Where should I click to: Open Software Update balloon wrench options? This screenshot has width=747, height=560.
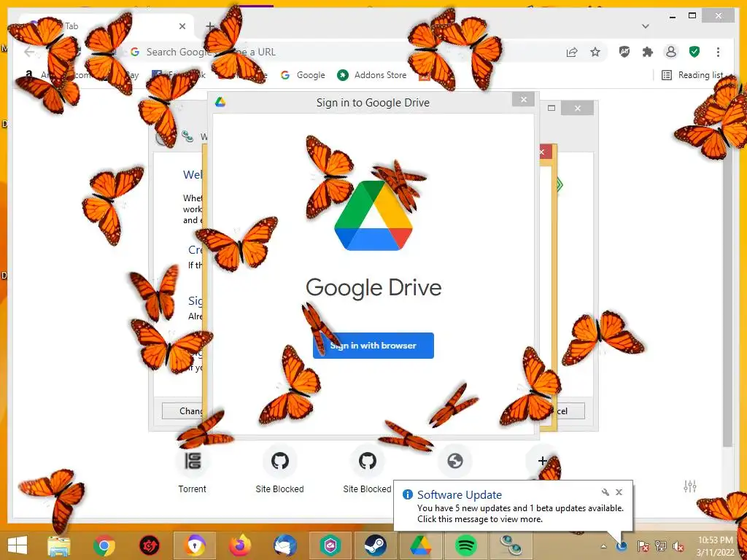click(x=605, y=492)
